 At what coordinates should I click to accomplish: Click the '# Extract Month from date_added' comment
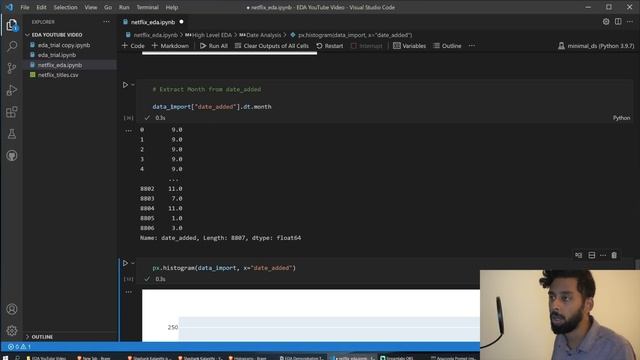[x=207, y=89]
